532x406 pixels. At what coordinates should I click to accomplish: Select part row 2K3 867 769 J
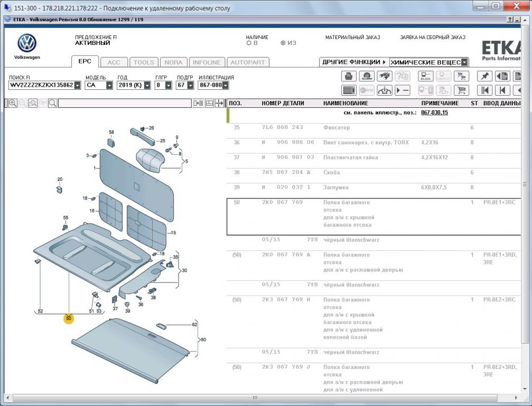(374, 378)
